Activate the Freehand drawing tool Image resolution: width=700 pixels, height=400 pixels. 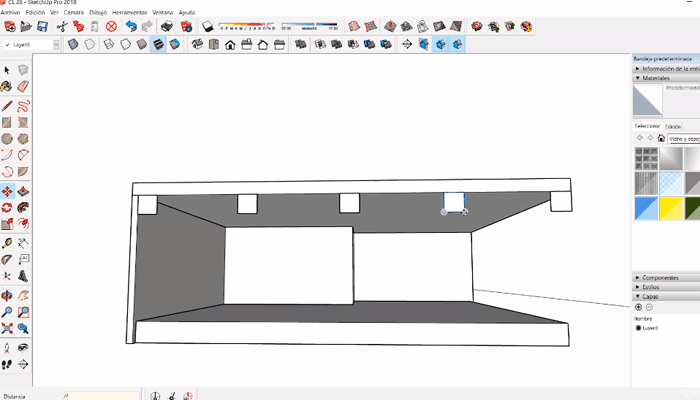[23, 106]
